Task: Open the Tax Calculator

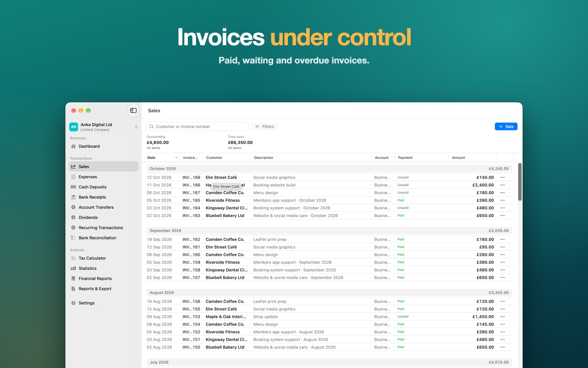Action: [x=103, y=258]
